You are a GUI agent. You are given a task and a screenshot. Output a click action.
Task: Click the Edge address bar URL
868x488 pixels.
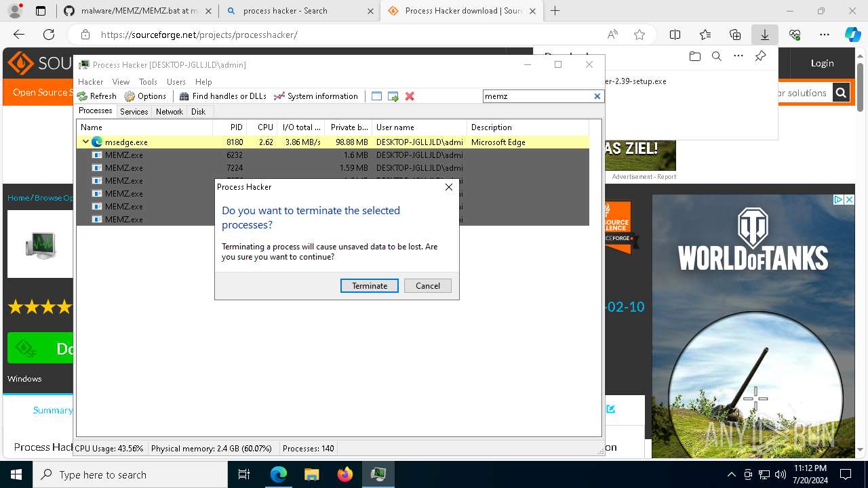click(x=199, y=35)
